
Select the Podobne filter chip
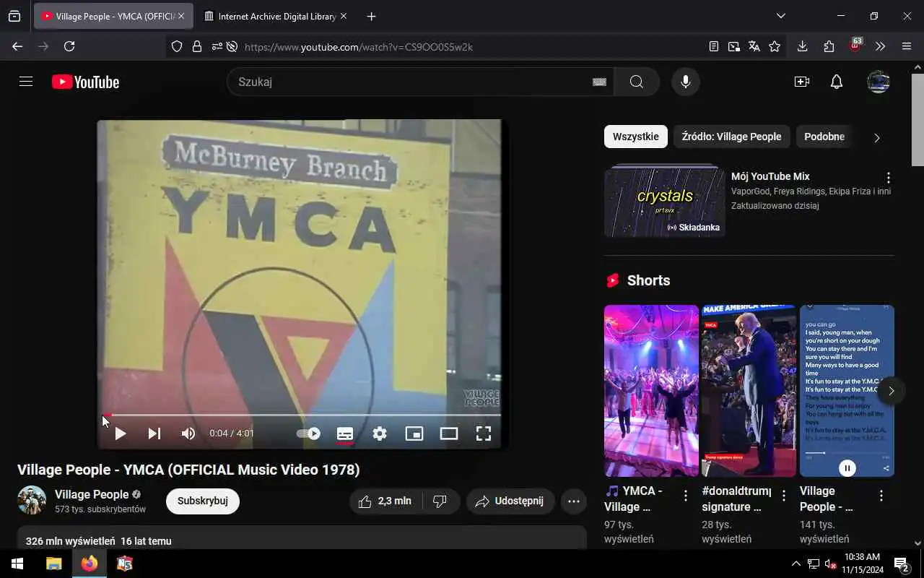(824, 137)
